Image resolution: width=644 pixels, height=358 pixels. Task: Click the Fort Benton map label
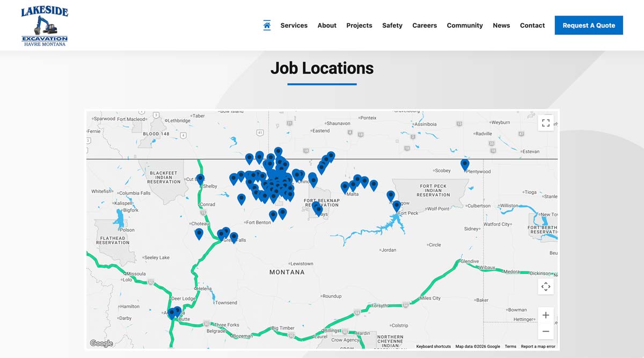(x=259, y=222)
